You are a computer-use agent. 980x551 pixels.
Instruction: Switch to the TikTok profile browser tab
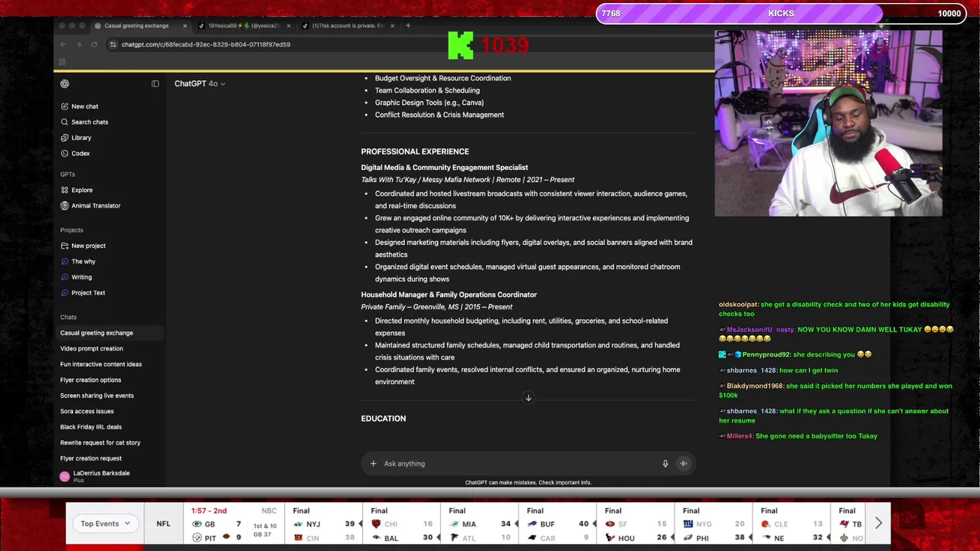pyautogui.click(x=243, y=25)
